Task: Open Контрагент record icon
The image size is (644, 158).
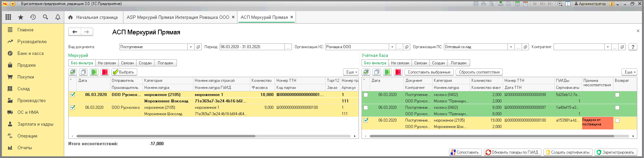Action: pyautogui.click(x=622, y=47)
